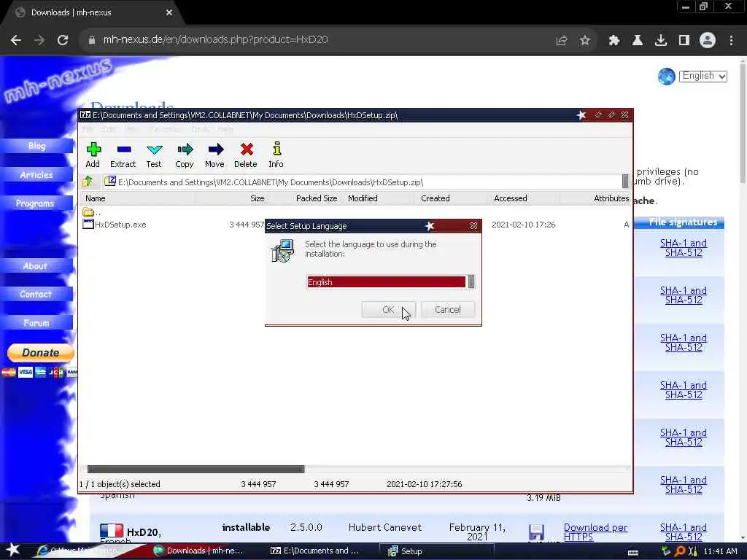Sort 7-Zip list by Name column
747x560 pixels.
pyautogui.click(x=137, y=198)
